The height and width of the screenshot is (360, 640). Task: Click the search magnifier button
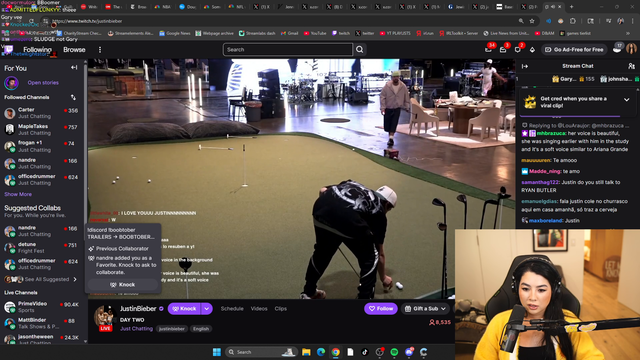360,49
